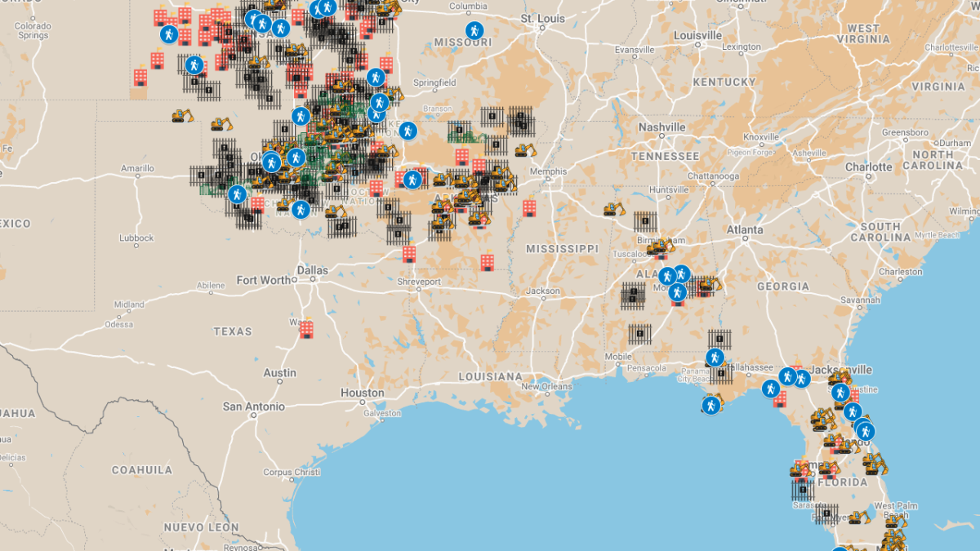Select the excavator marker northwest of Memphis
Image resolution: width=980 pixels, height=551 pixels.
pyautogui.click(x=525, y=150)
